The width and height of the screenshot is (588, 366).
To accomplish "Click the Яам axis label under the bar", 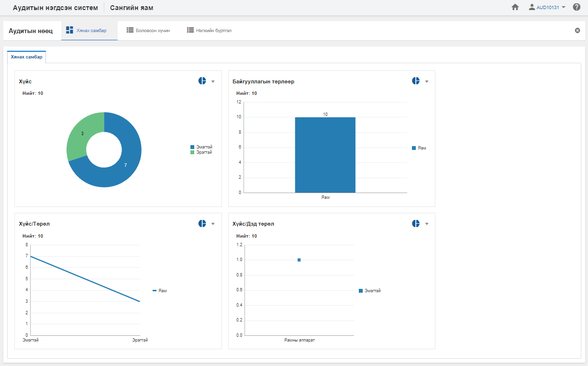I will pyautogui.click(x=325, y=197).
